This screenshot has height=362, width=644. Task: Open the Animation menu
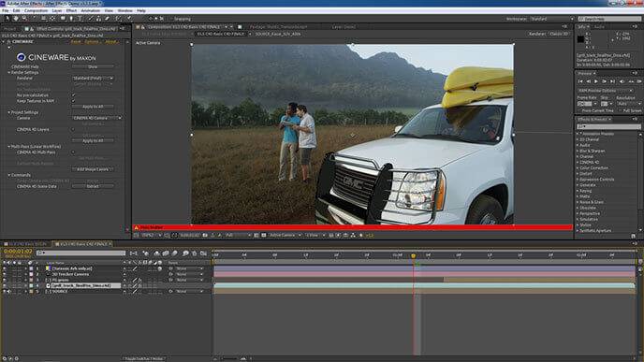coord(91,10)
